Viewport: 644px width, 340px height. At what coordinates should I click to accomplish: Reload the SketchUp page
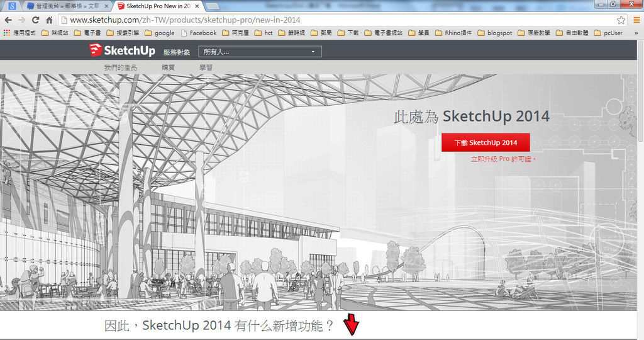35,20
